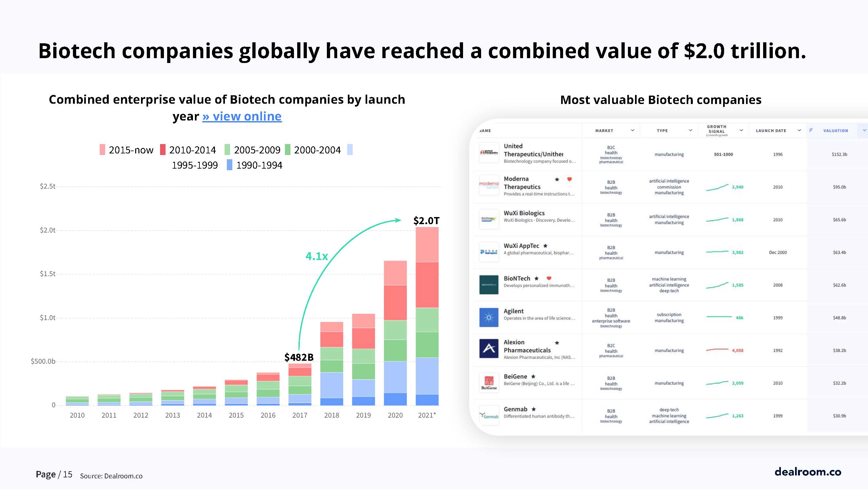
Task: Click the 2010-2014 legend color swatch
Action: click(x=163, y=150)
